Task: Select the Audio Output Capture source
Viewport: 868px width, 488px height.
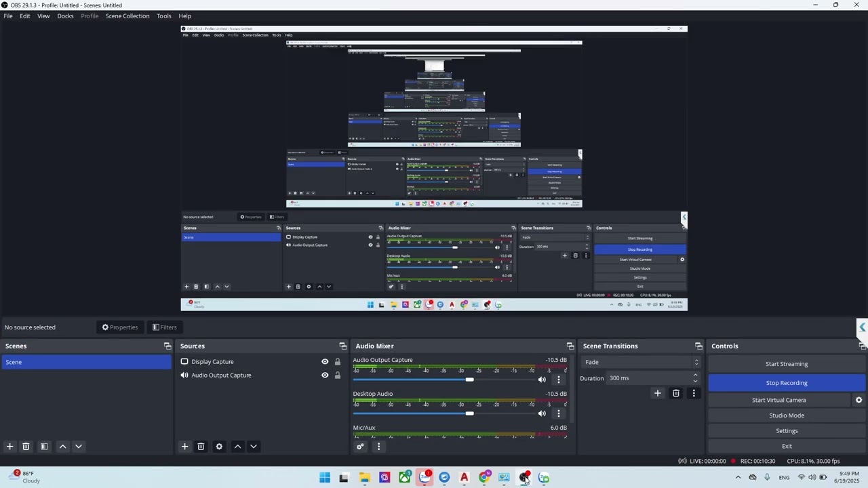Action: (221, 375)
